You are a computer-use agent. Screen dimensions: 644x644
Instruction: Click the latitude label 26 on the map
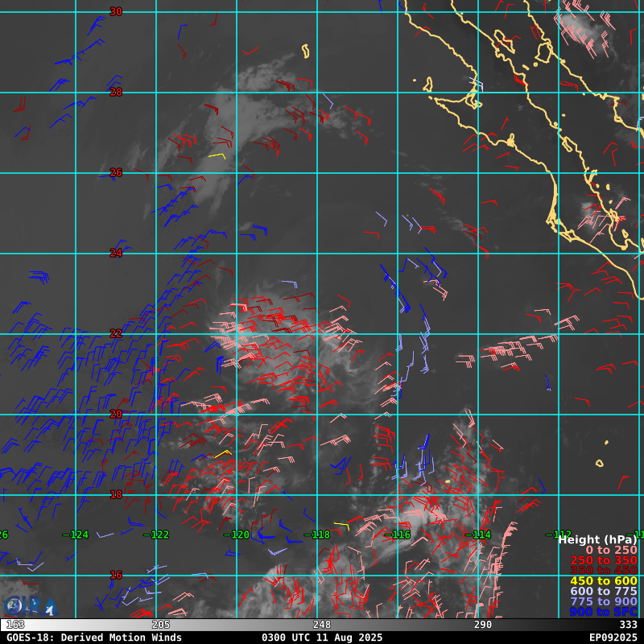[116, 172]
